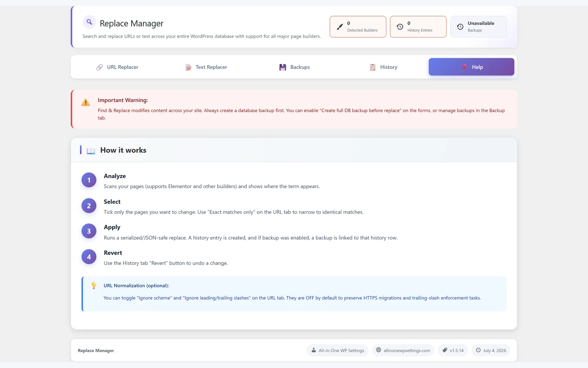
Task: Click the warning triangle icon
Action: coord(86,102)
